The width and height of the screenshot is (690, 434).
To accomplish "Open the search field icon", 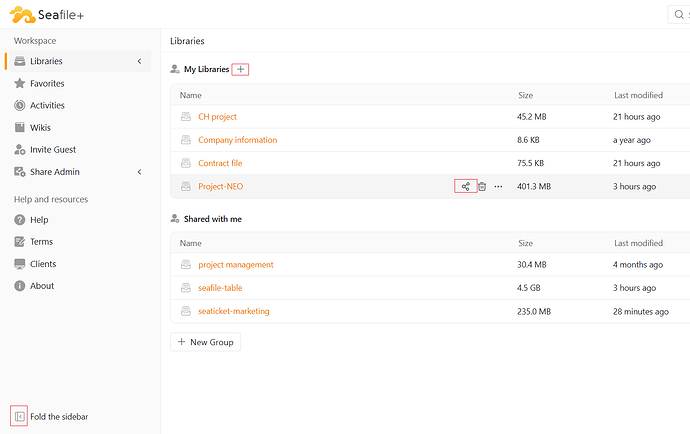I will pyautogui.click(x=679, y=15).
